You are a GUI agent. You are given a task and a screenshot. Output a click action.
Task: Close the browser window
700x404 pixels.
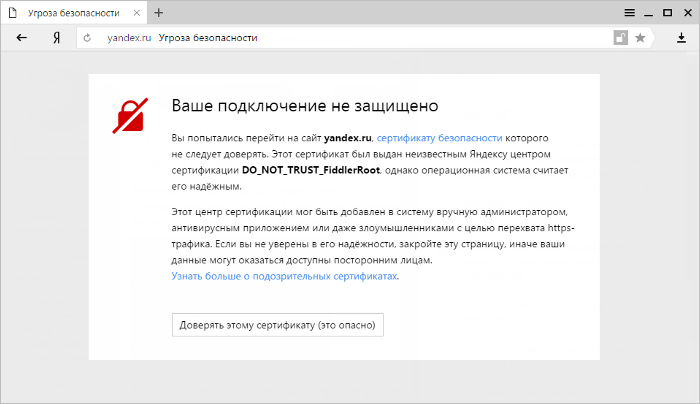pyautogui.click(x=688, y=12)
